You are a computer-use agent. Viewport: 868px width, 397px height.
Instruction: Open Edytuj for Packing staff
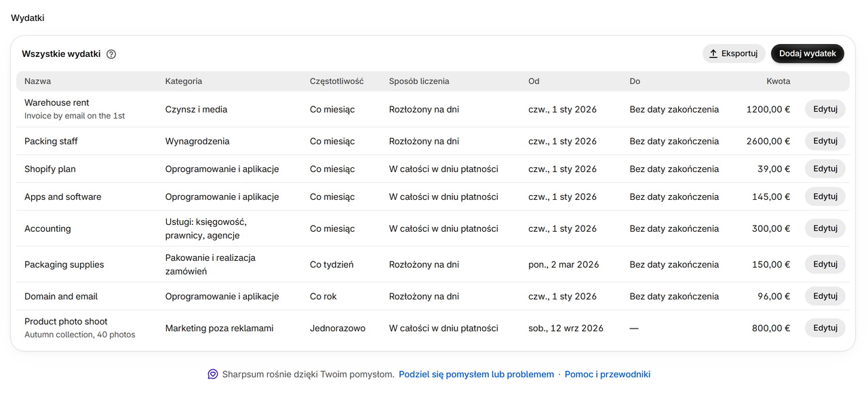(x=825, y=141)
